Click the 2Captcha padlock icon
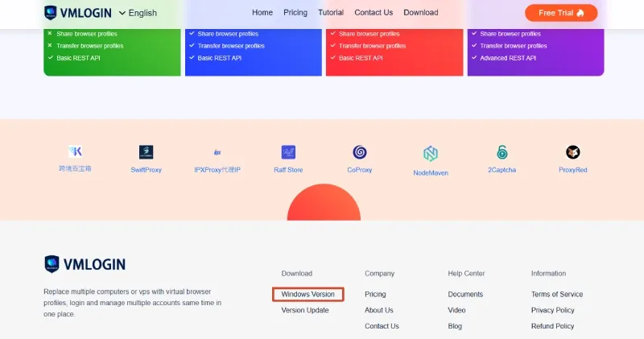 click(502, 152)
